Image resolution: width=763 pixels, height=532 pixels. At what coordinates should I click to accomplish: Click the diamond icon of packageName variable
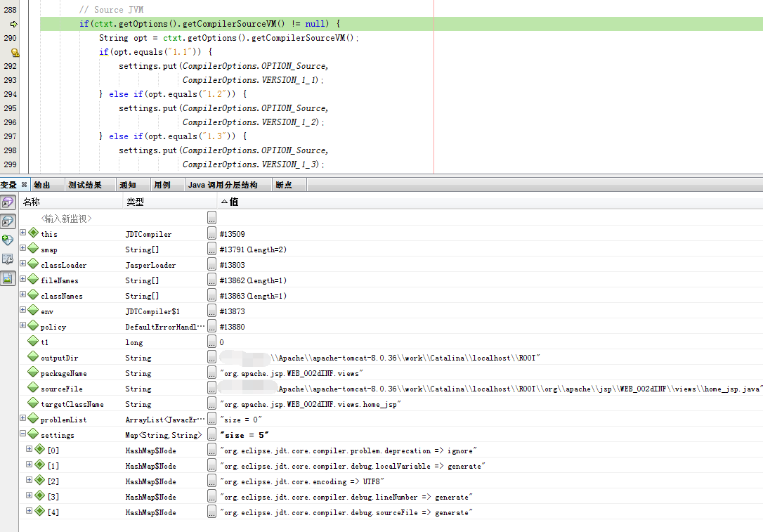[33, 372]
